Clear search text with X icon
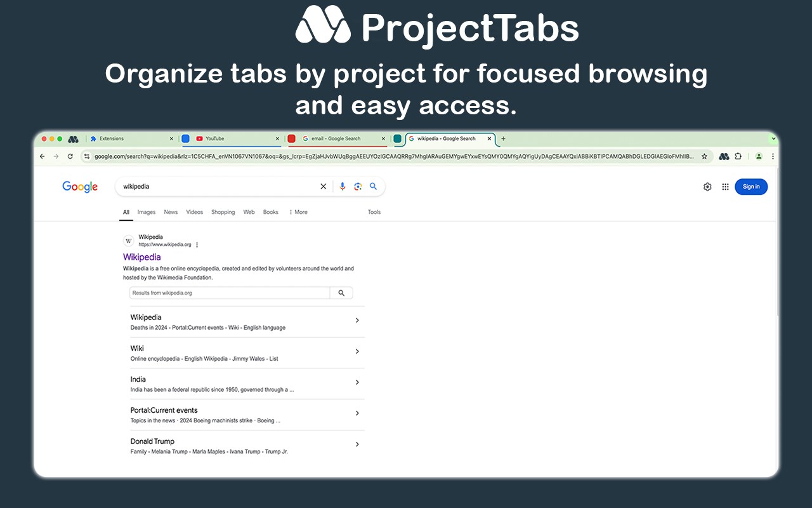The width and height of the screenshot is (812, 508). tap(324, 187)
